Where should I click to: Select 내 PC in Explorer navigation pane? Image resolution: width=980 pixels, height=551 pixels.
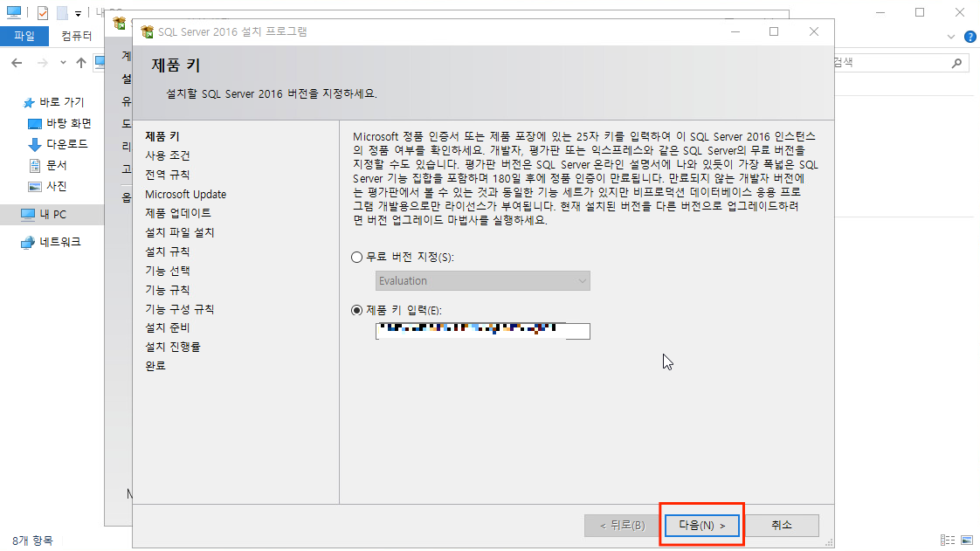click(x=44, y=214)
